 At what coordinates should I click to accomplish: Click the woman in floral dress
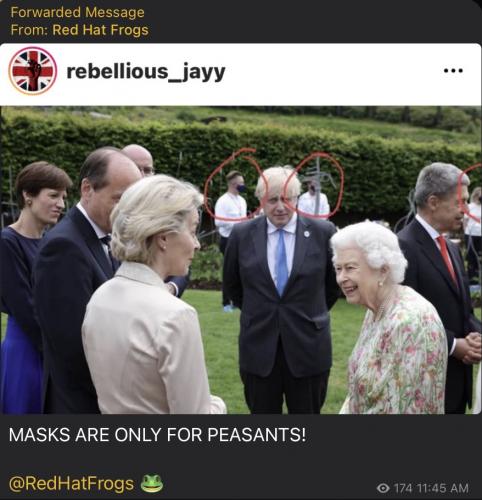[x=390, y=320]
